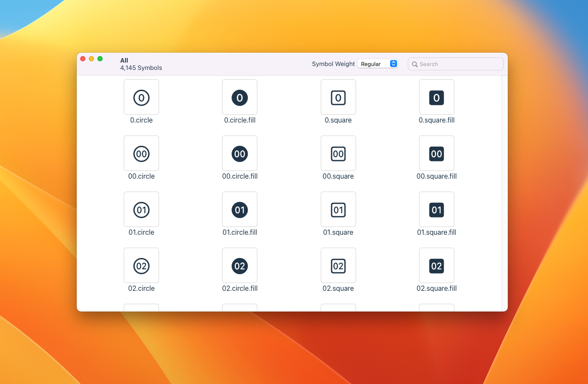Click the "00.circle" label text
The image size is (588, 384).
(141, 176)
